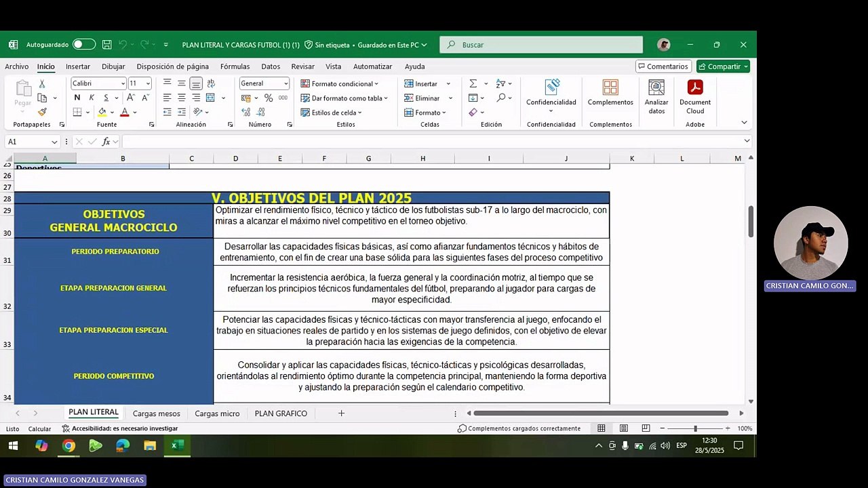Screen dimensions: 868x488
Task: Apply yellow fill color bucket
Action: (x=102, y=112)
